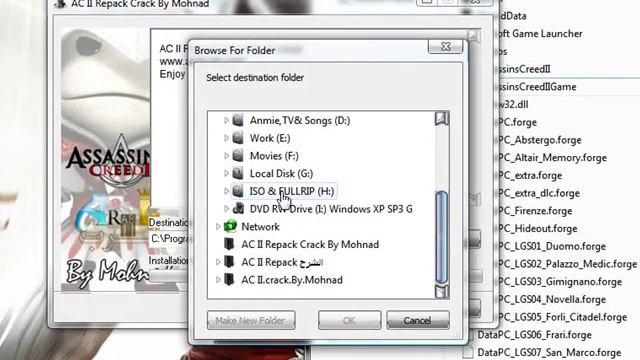Click the Local Disk (G:) drive icon

(238, 173)
